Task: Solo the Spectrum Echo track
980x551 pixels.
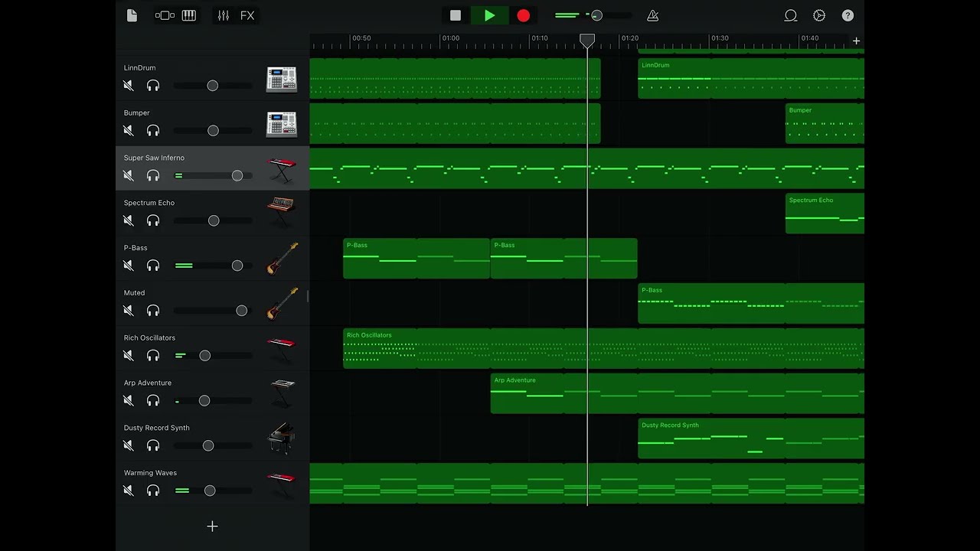Action: [153, 220]
